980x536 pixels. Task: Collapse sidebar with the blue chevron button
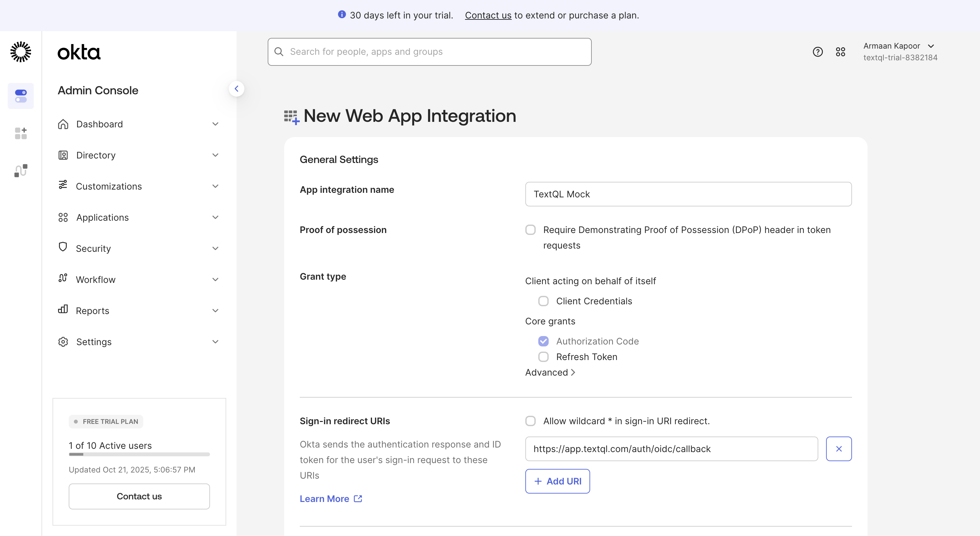click(x=236, y=89)
